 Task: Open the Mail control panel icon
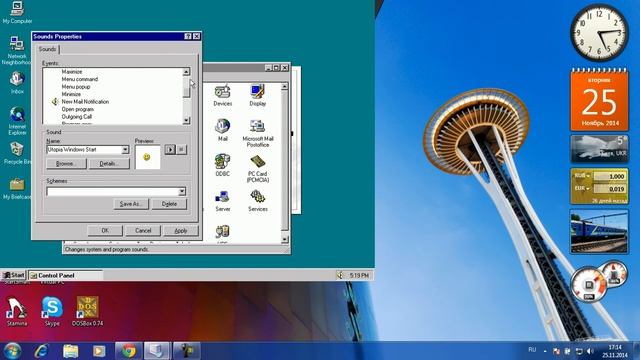[x=222, y=130]
